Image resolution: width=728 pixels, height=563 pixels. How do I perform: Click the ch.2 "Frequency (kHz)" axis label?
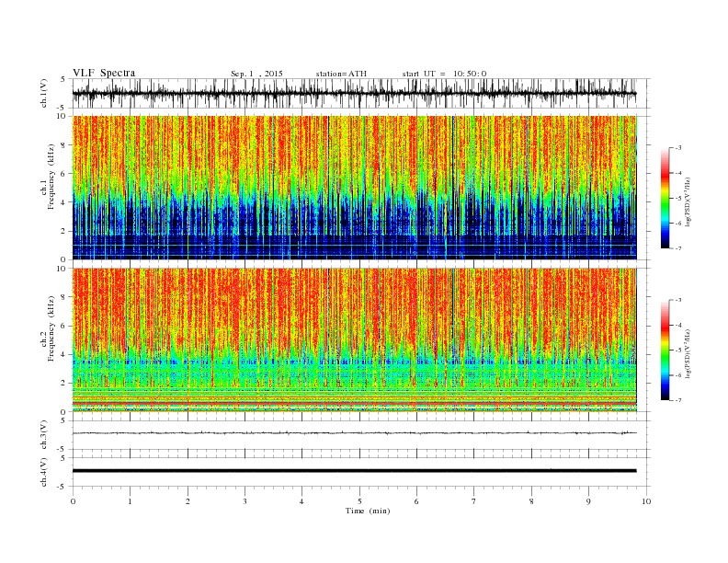point(51,327)
